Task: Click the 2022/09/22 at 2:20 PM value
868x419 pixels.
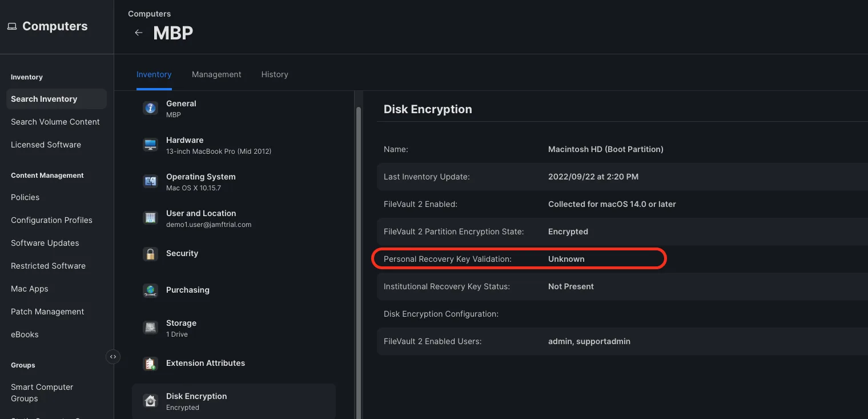Action: click(x=593, y=177)
